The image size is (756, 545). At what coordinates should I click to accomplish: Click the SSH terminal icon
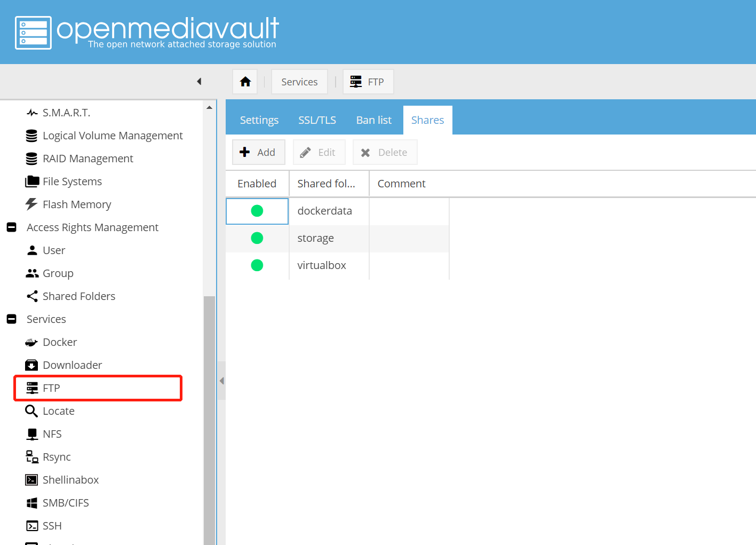tap(32, 526)
